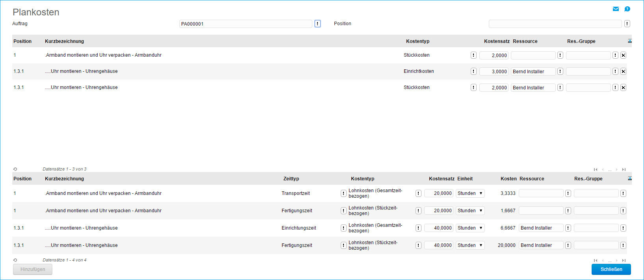644x280 pixels.
Task: Open Res.-Gruppe lookup in Uhr montieren Fertigungszeit row
Action: 623,245
